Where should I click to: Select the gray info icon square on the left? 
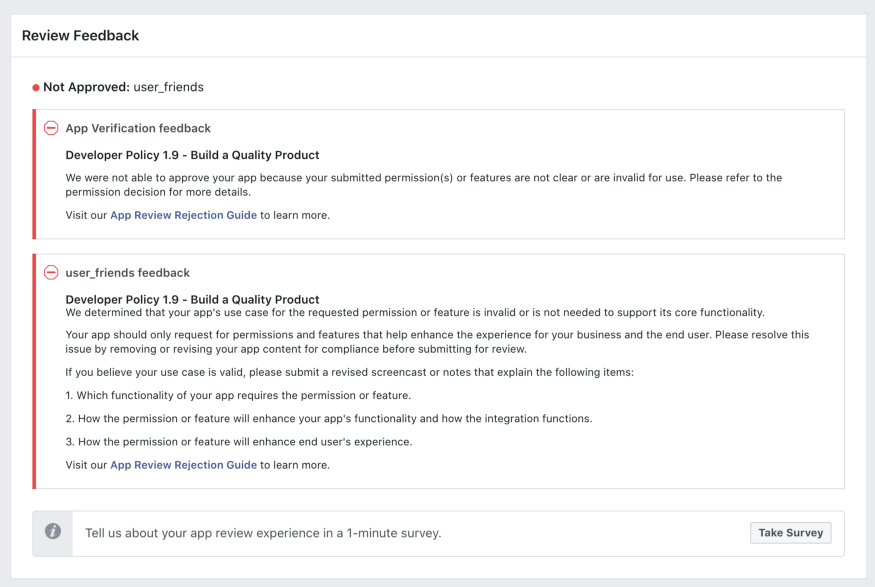(51, 532)
